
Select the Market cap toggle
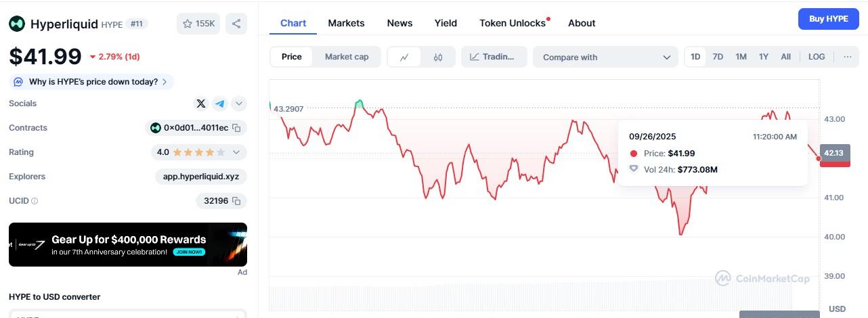pyautogui.click(x=347, y=57)
